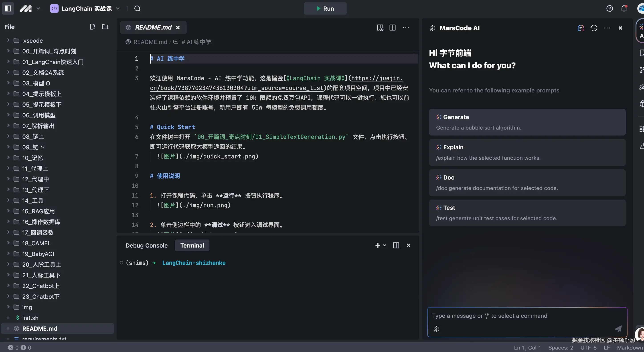Toggle the left sidebar panel icon
Image resolution: width=644 pixels, height=352 pixels.
pos(8,8)
